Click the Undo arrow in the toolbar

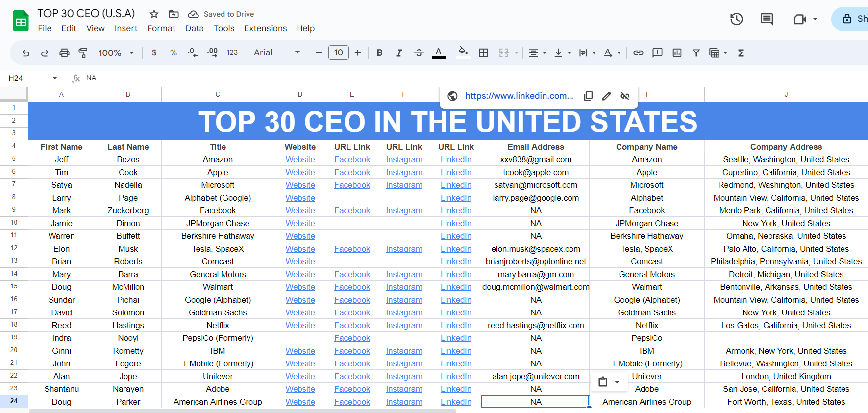[x=26, y=53]
